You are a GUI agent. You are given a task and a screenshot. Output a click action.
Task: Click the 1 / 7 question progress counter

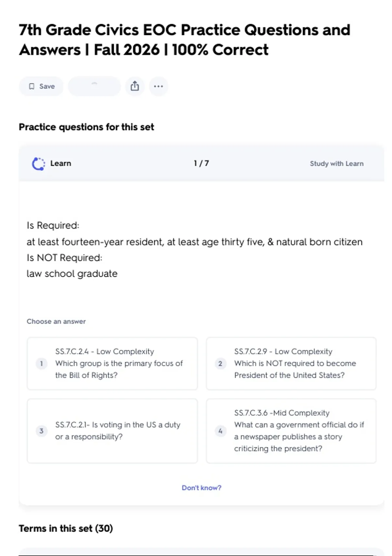201,163
